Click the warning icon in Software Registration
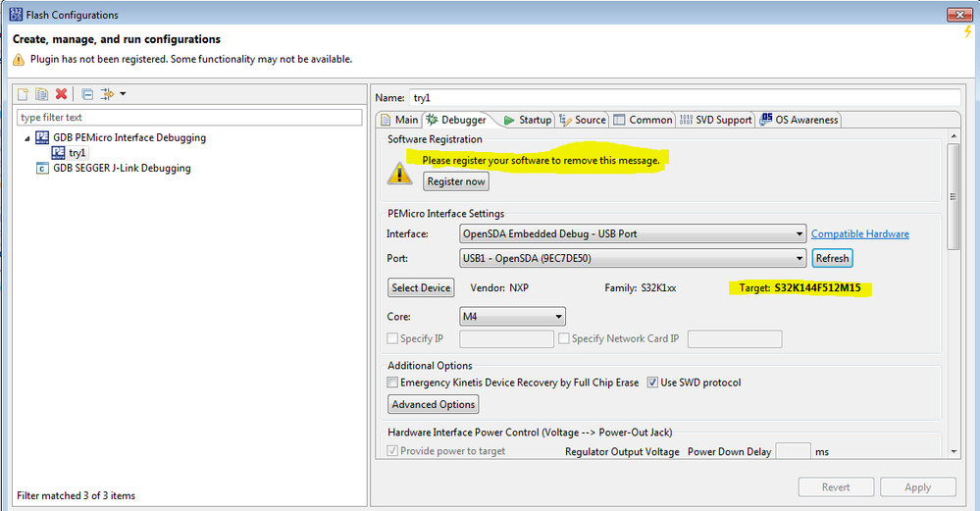 [x=399, y=173]
